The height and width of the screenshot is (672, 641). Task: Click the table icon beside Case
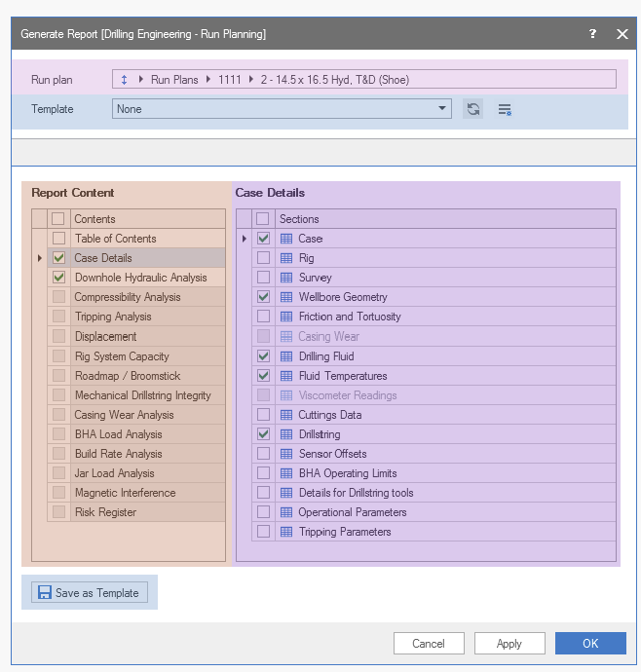pyautogui.click(x=286, y=239)
